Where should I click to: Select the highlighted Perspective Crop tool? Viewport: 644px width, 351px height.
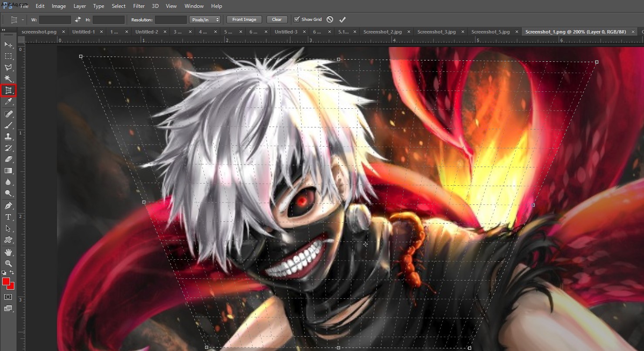click(8, 90)
